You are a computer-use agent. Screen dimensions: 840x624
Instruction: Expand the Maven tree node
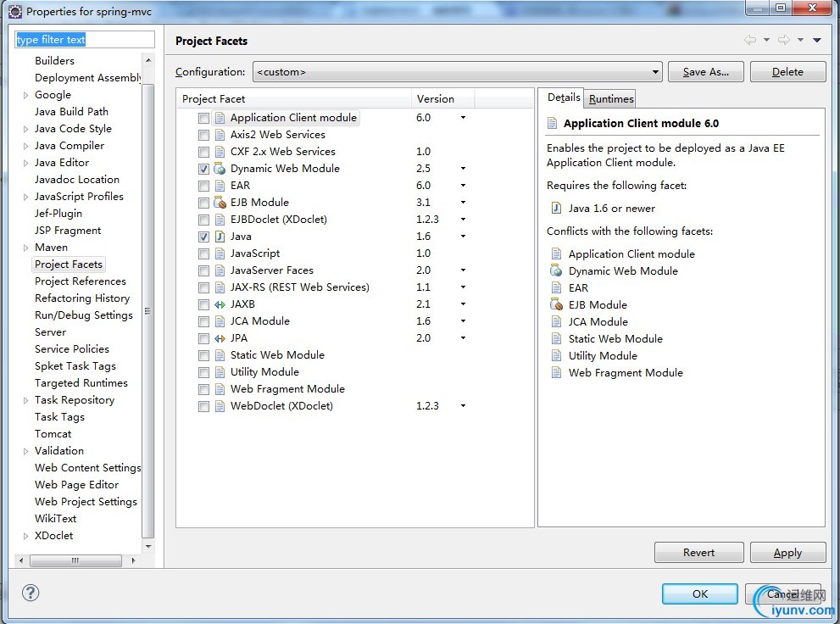pyautogui.click(x=25, y=248)
